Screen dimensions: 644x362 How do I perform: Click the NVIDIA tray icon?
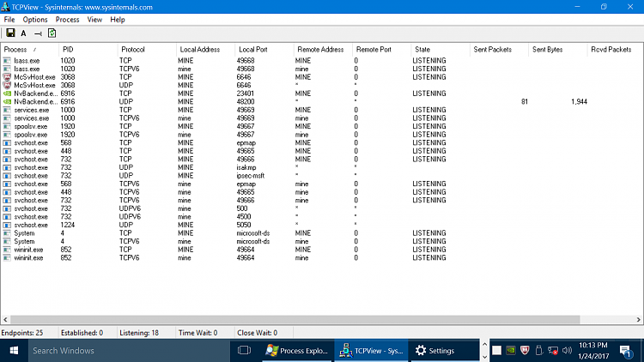click(x=511, y=351)
